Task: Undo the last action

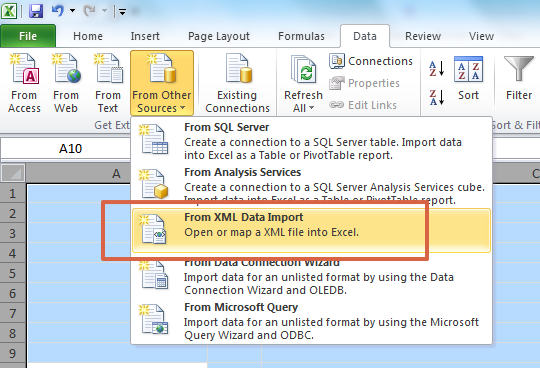Action: (58, 11)
